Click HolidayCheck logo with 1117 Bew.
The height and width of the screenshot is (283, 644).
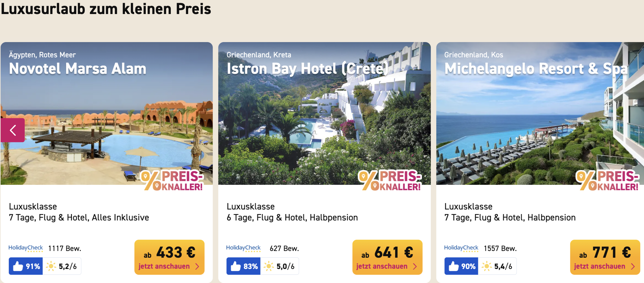[26, 248]
